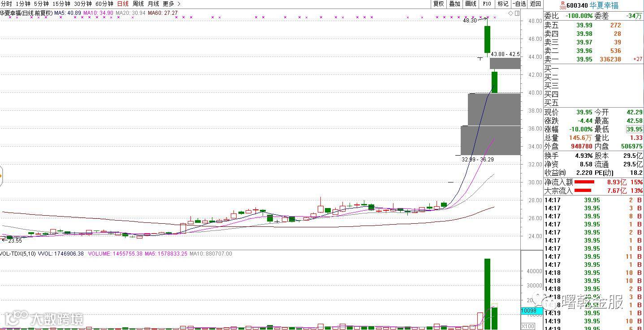
Task: Click the R300 margin badge icon
Action: [562, 5]
